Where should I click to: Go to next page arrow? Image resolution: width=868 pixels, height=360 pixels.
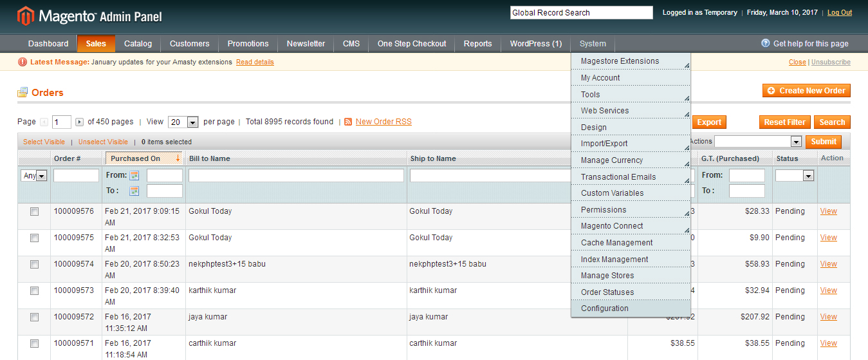(x=80, y=122)
